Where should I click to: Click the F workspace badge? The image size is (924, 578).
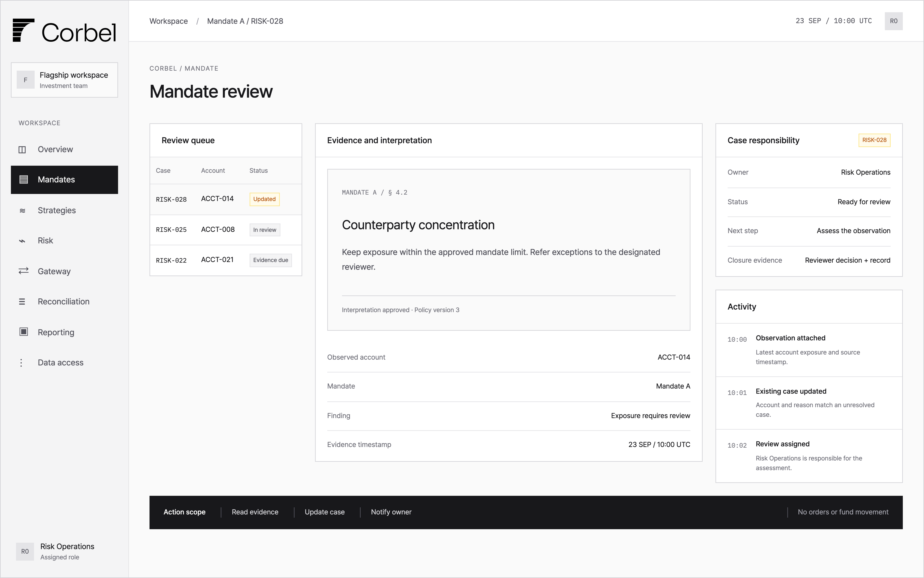pos(26,80)
